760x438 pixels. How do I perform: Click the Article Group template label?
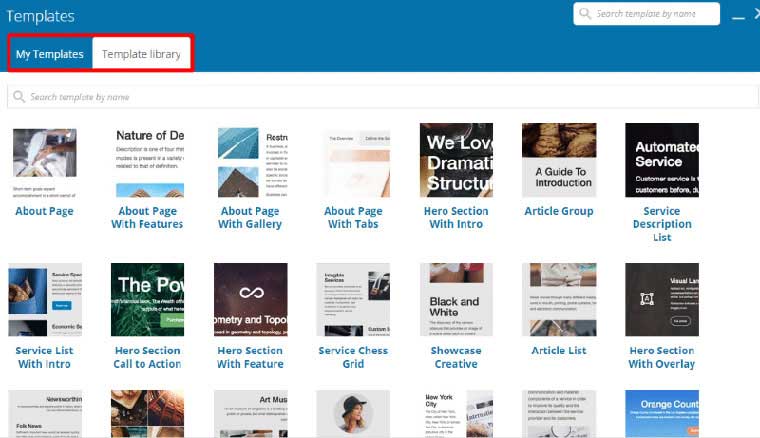point(558,211)
